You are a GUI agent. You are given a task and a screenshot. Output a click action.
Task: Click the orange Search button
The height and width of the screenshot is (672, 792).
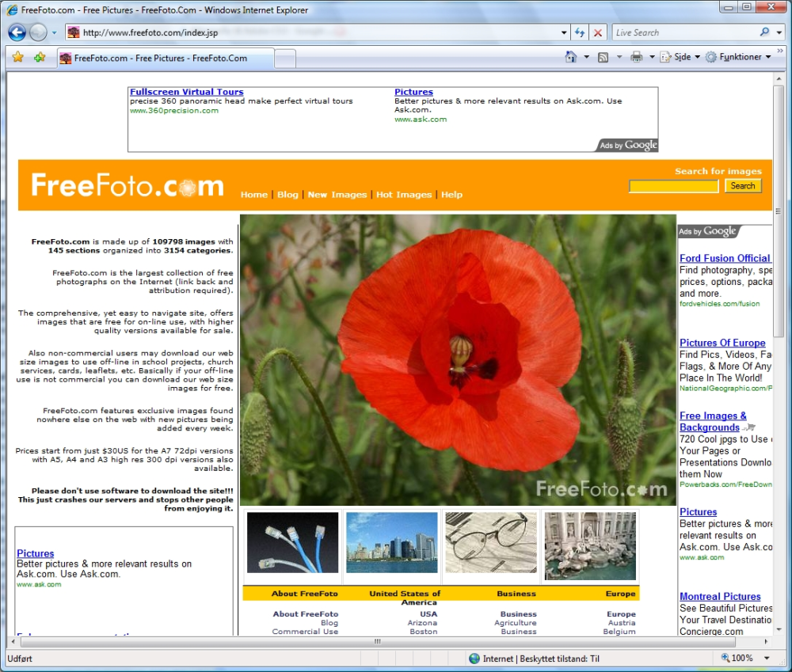coord(743,186)
